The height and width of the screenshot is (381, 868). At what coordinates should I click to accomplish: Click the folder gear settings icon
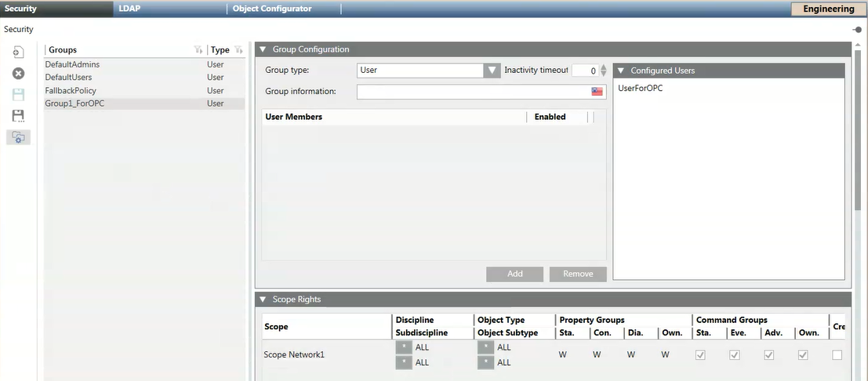click(18, 137)
